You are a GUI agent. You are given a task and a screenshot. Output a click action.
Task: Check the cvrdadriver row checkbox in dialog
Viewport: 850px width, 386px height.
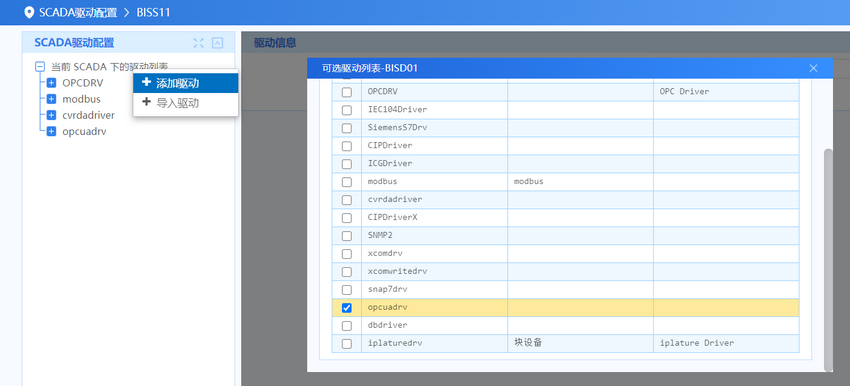(x=347, y=200)
